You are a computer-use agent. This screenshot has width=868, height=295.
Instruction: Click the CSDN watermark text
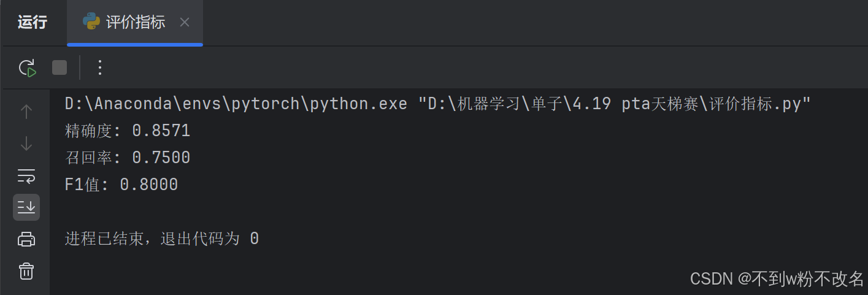point(777,279)
